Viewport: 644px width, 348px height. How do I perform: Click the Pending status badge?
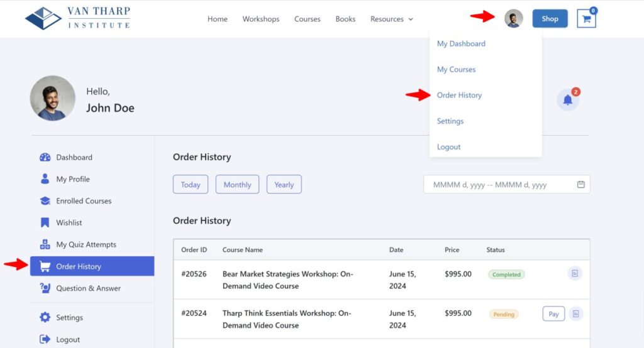coord(504,314)
